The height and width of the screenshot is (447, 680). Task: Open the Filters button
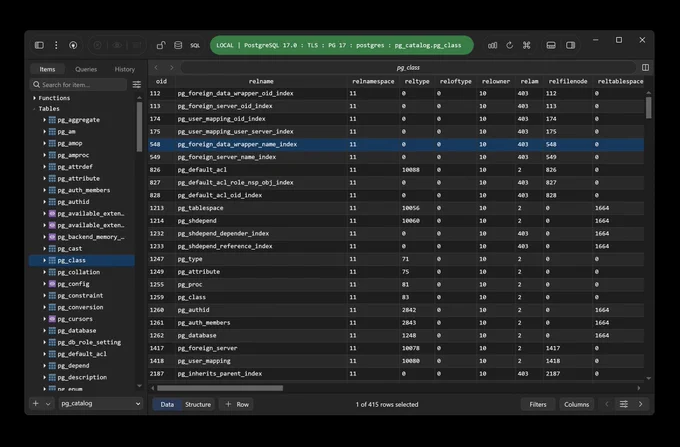(538, 404)
